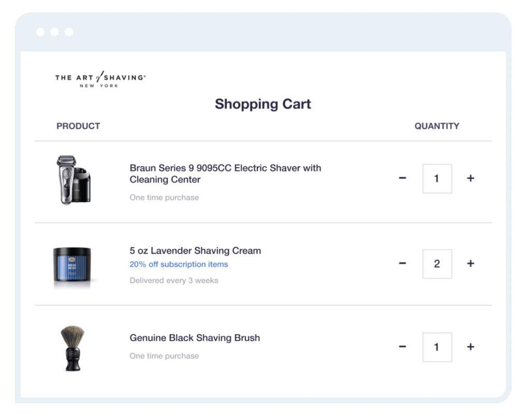Increase quantity of Braun Series 9 shaver
The height and width of the screenshot is (420, 530).
click(470, 178)
